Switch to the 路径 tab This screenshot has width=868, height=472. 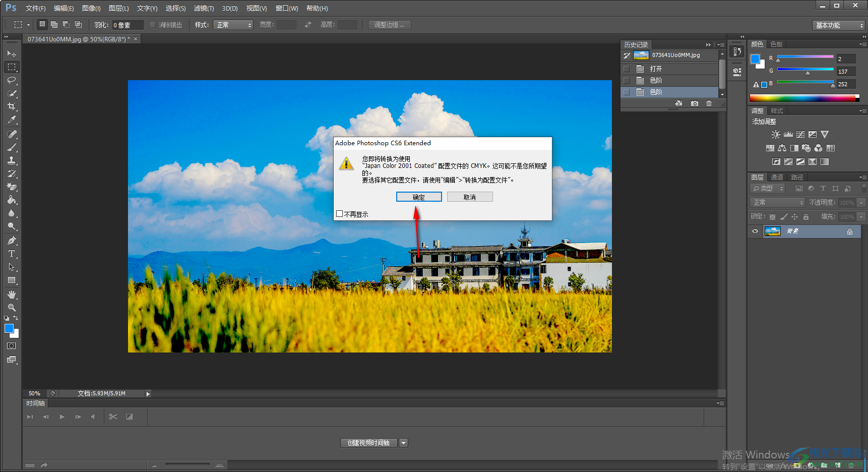(x=797, y=177)
